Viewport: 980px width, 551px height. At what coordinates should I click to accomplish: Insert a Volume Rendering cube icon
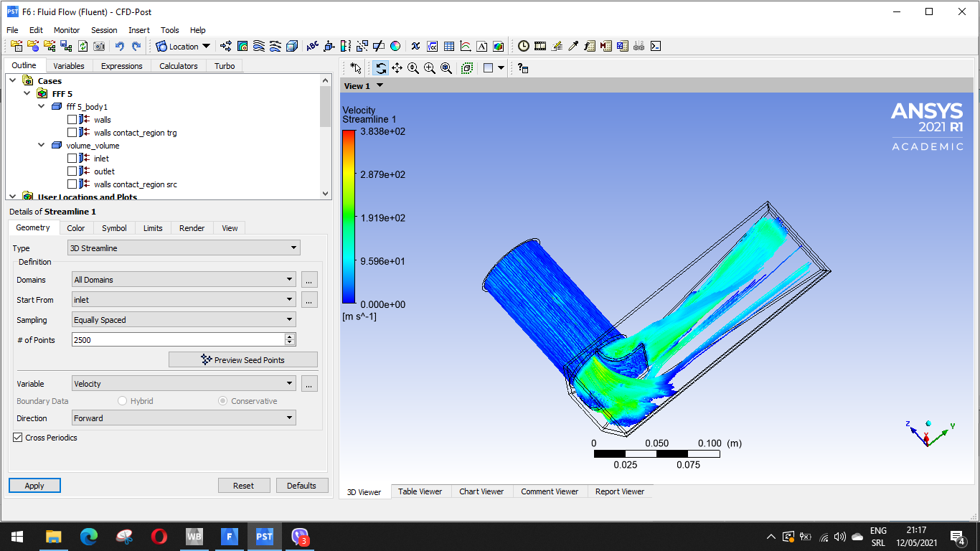click(x=292, y=46)
